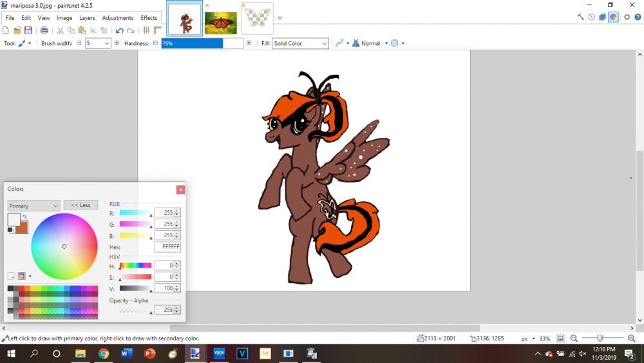Toggle the Colors window icon in top right
The height and width of the screenshot is (363, 644).
[613, 17]
